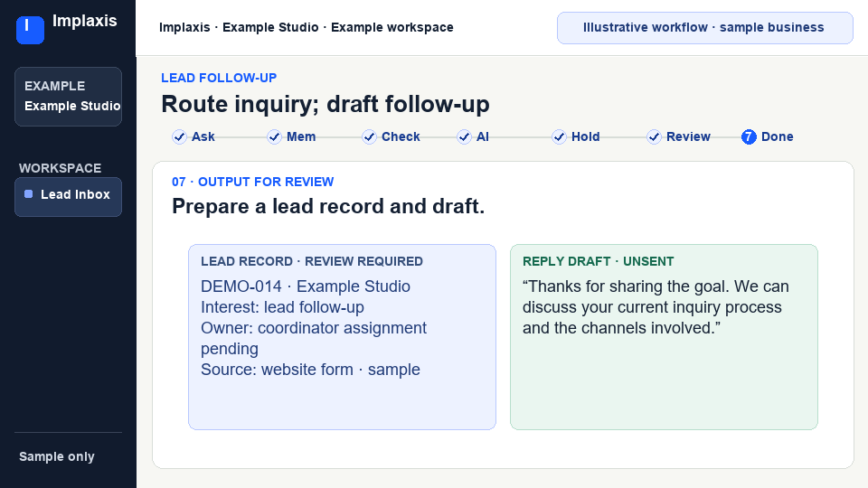
Task: Click heading Prepare a lead record and draft
Action: click(x=328, y=206)
